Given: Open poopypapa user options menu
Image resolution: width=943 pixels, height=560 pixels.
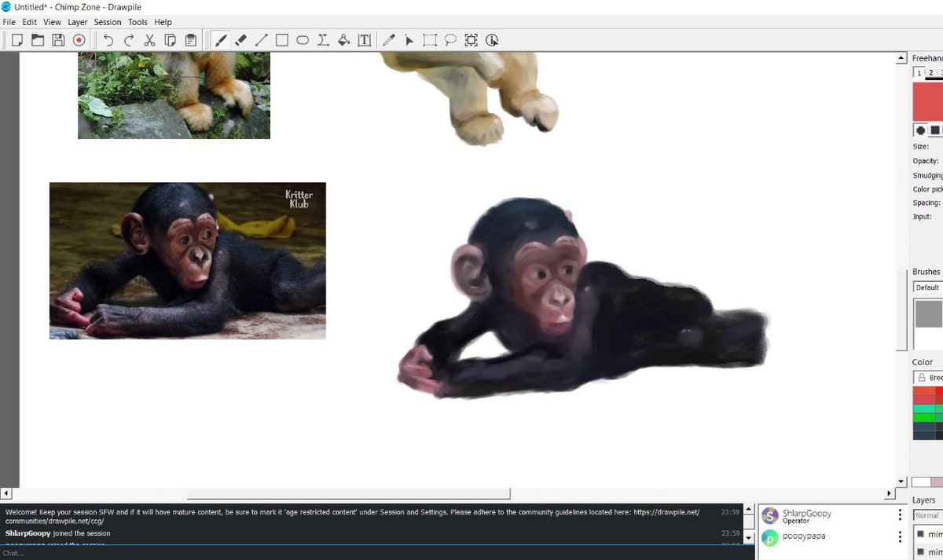Looking at the screenshot, I should (900, 537).
